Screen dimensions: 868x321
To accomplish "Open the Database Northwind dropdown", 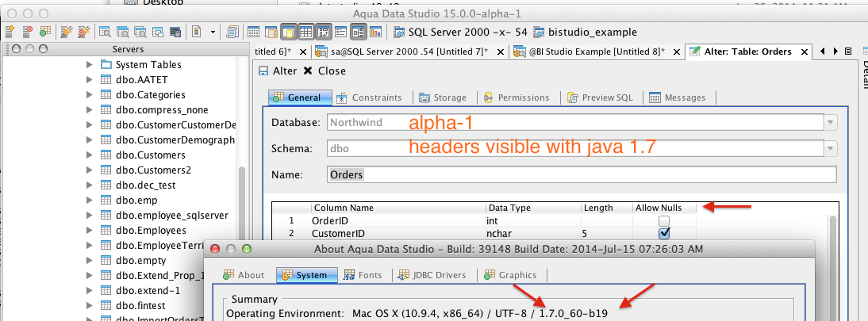I will (831, 122).
